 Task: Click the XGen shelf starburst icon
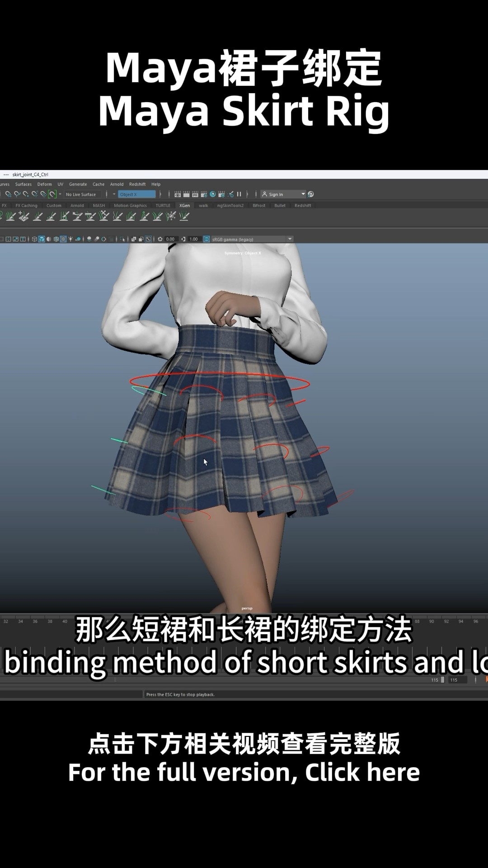tap(171, 217)
